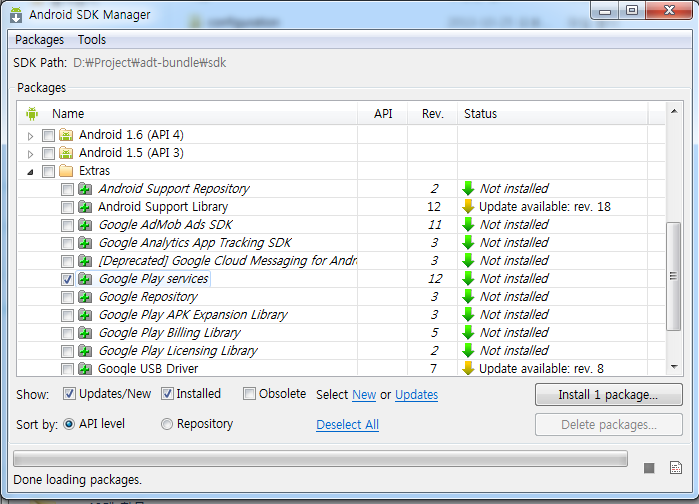Click the package icon beside Android Support Repository
Viewport: 699px width, 504px height.
85,189
